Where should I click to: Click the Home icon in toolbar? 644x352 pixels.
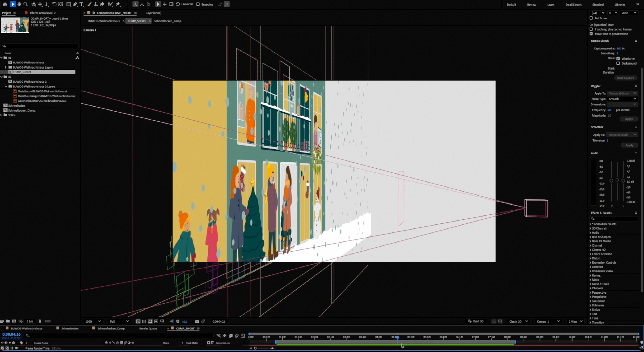(x=5, y=4)
